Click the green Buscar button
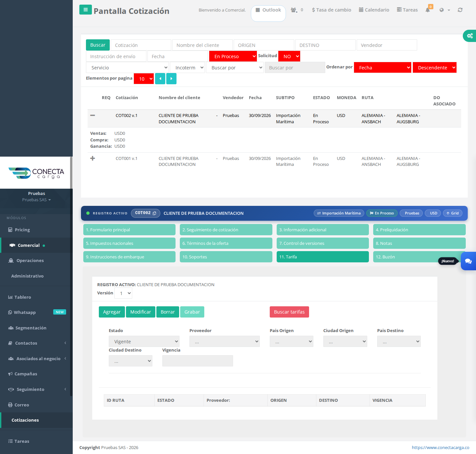This screenshot has width=476, height=454. (x=98, y=45)
